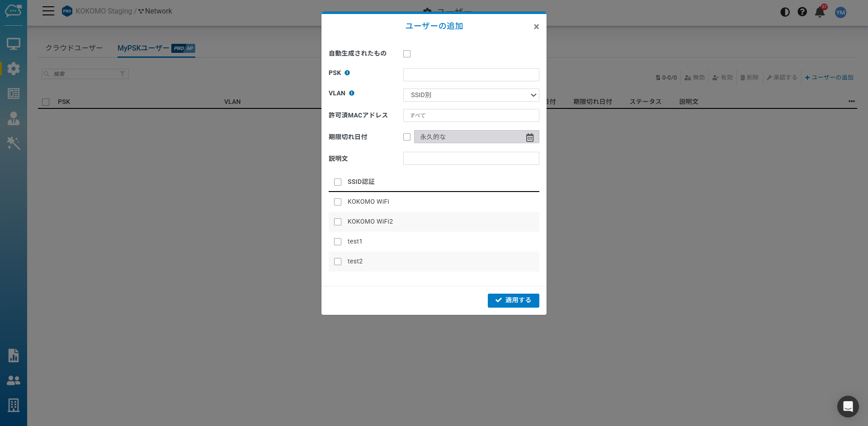This screenshot has width=868, height=426.
Task: Toggle the dark/light contrast icon
Action: pyautogui.click(x=785, y=12)
